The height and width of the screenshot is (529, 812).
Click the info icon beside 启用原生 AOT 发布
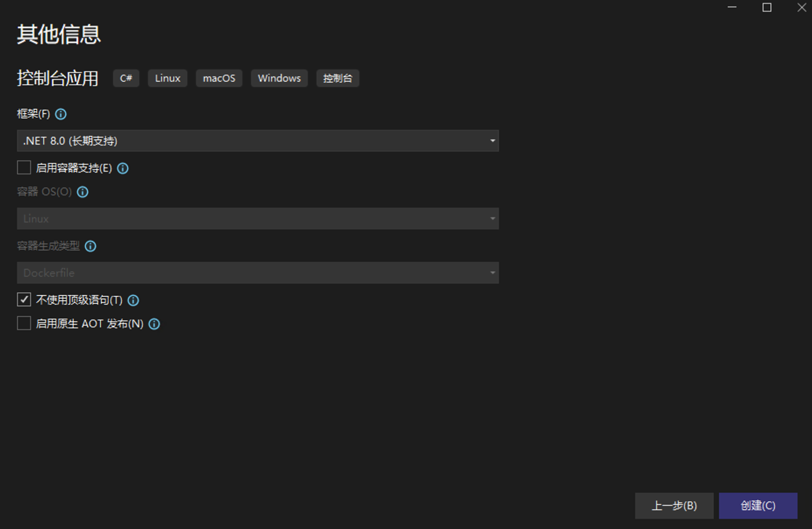tap(154, 324)
